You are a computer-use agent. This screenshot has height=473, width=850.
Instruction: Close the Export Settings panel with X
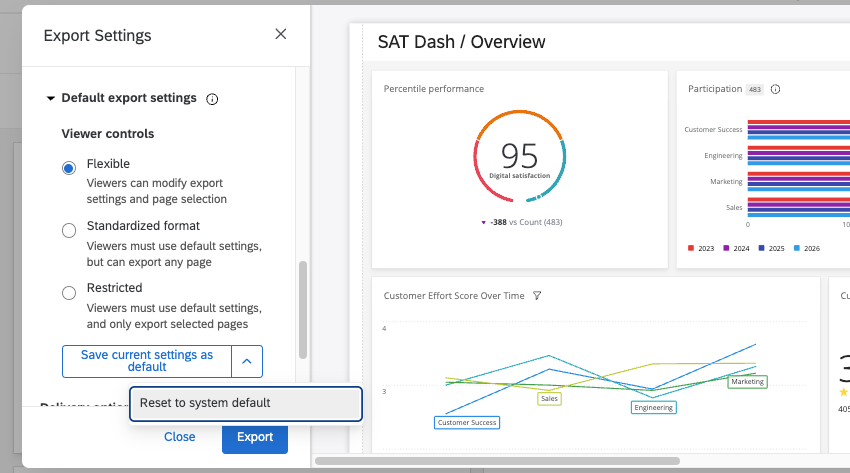pyautogui.click(x=280, y=34)
